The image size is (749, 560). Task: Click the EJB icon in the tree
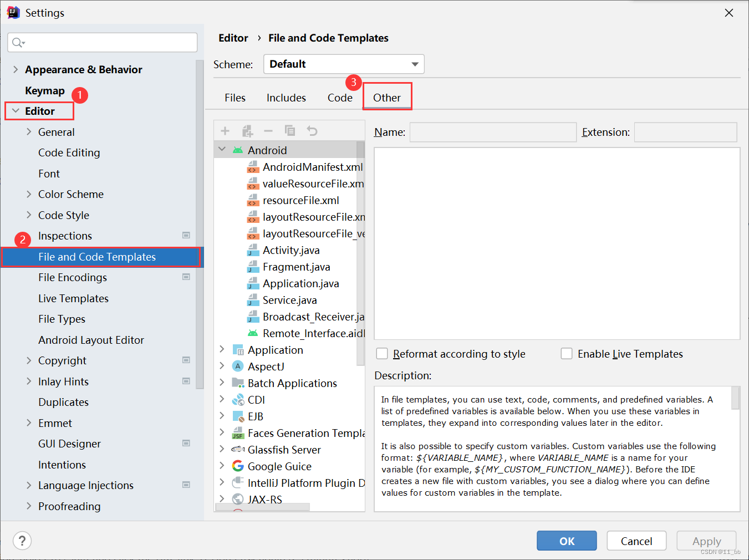pos(238,416)
